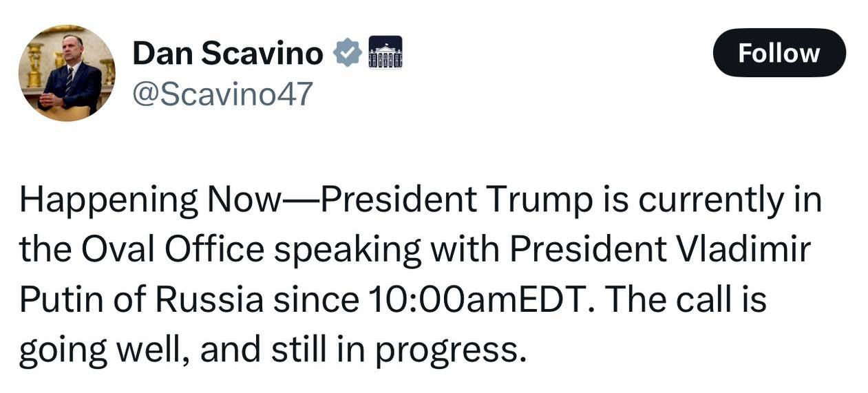Open Dan Scavino's profile avatar photo
This screenshot has width=868, height=393.
click(x=67, y=74)
